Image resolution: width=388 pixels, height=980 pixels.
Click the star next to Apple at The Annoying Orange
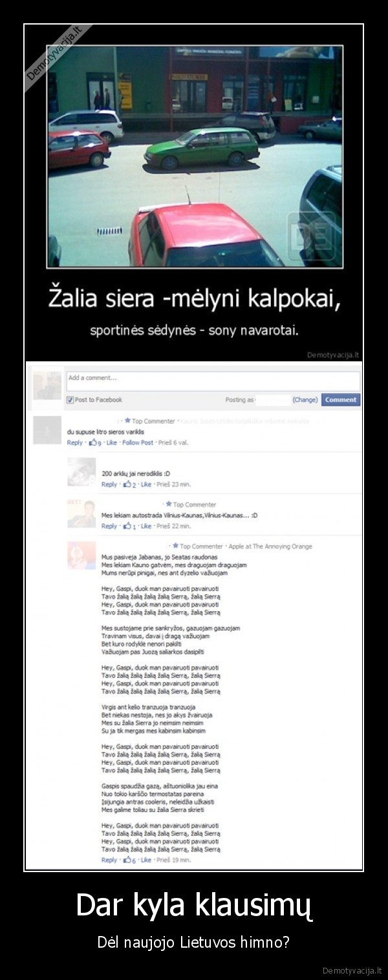click(x=175, y=546)
